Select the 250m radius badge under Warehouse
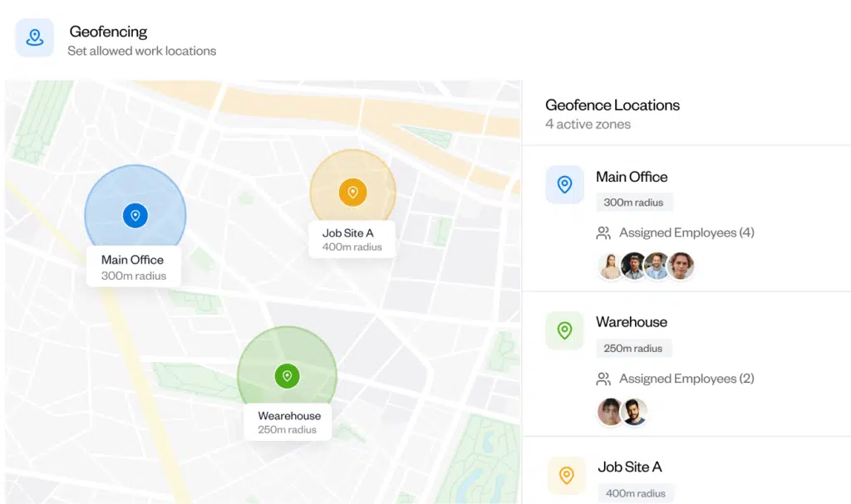The image size is (851, 504). pos(634,348)
